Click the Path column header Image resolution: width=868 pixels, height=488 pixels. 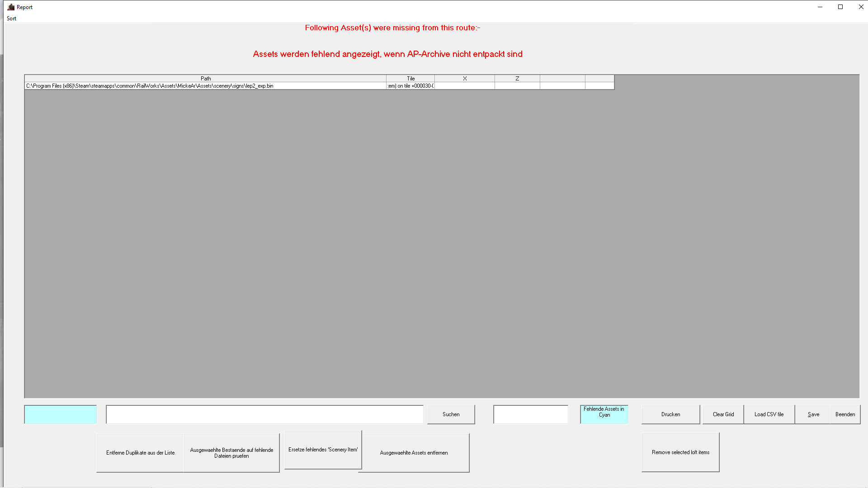point(206,79)
